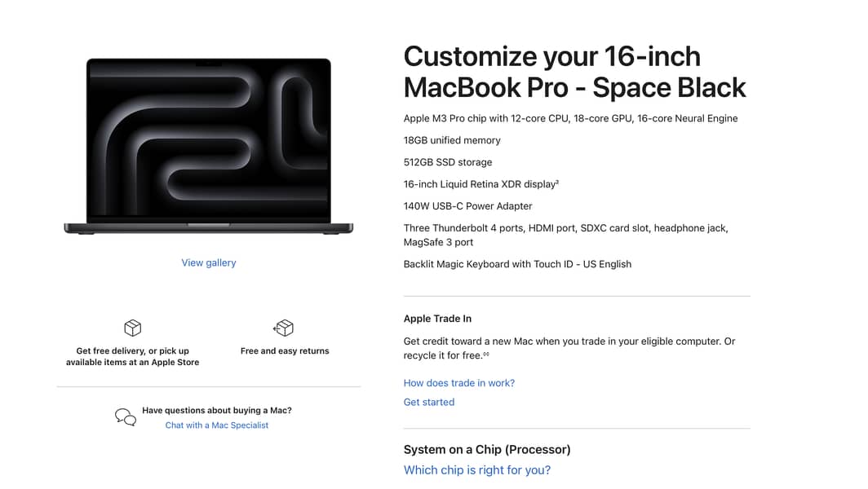Click the free delivery box icon
Screen dimensions: 868x489
click(x=132, y=328)
